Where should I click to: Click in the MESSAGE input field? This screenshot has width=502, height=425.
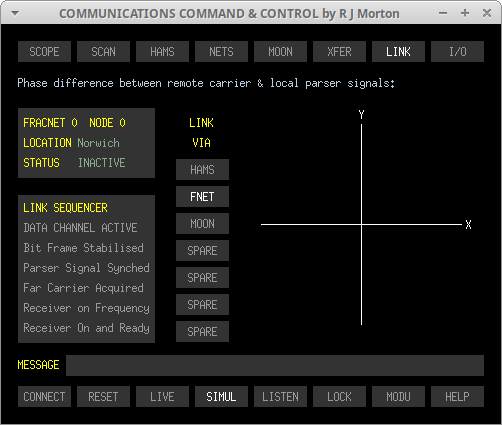coord(275,365)
